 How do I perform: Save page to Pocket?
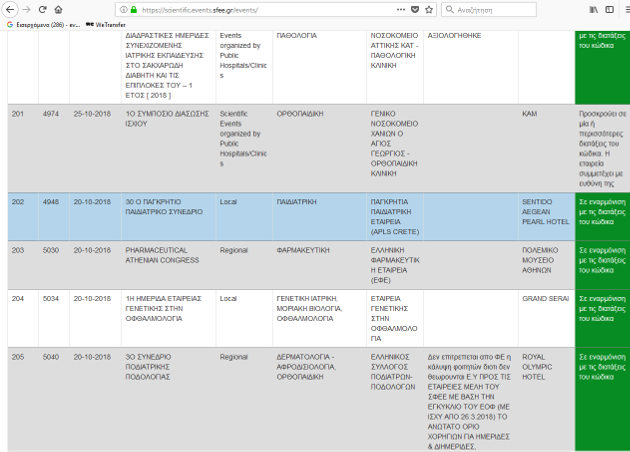(415, 9)
